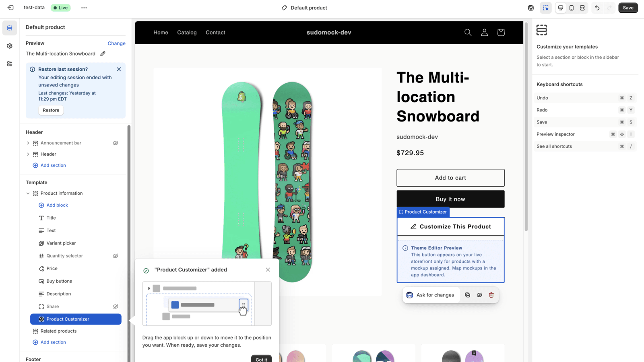The height and width of the screenshot is (362, 644).
Task: Toggle visibility of the Quantity selector
Action: [x=116, y=256]
